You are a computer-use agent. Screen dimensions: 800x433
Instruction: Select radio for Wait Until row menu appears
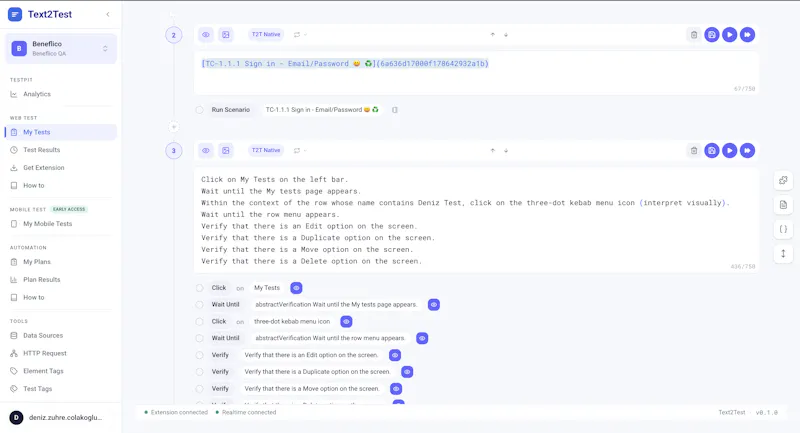(199, 338)
